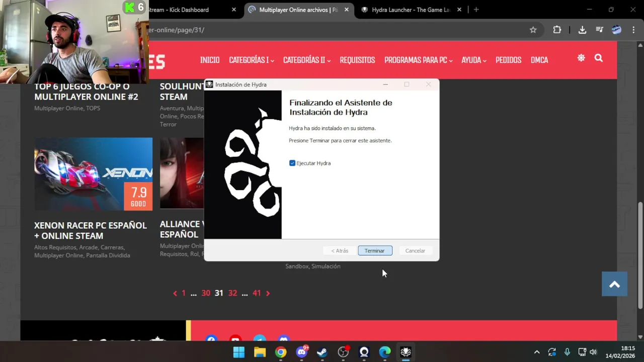Open Chrome extensions puzzle icon

pos(557,30)
